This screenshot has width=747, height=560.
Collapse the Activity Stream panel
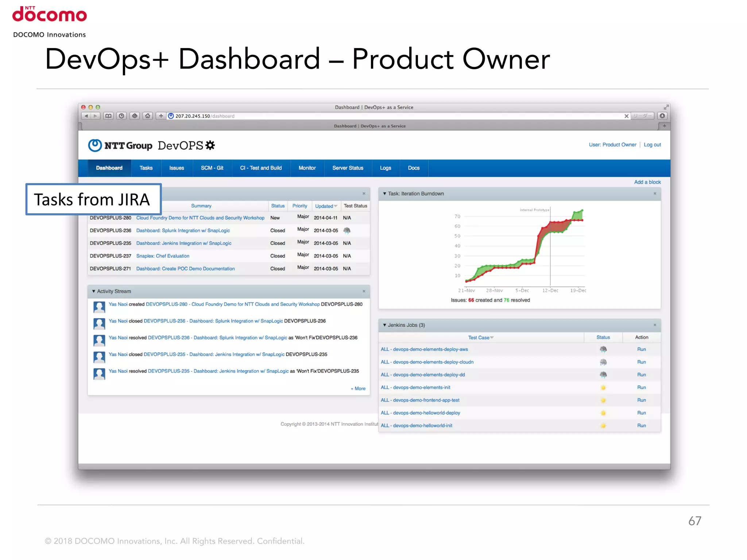(94, 291)
